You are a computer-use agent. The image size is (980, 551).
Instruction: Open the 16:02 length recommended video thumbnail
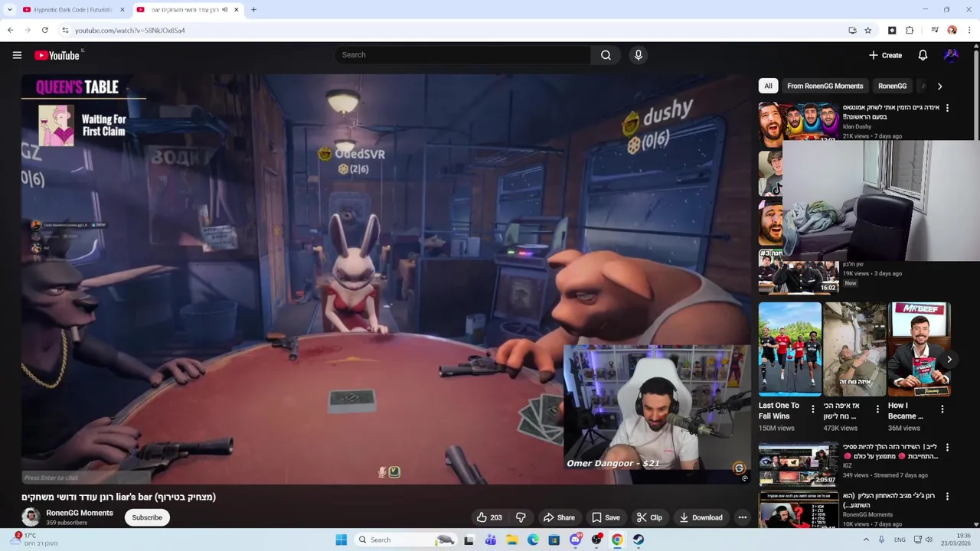click(x=798, y=271)
